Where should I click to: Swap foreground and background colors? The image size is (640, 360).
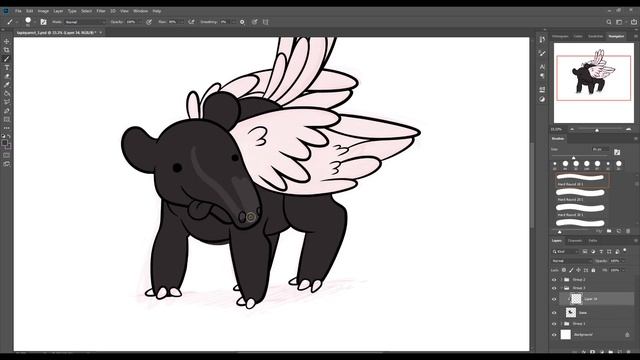[9, 136]
